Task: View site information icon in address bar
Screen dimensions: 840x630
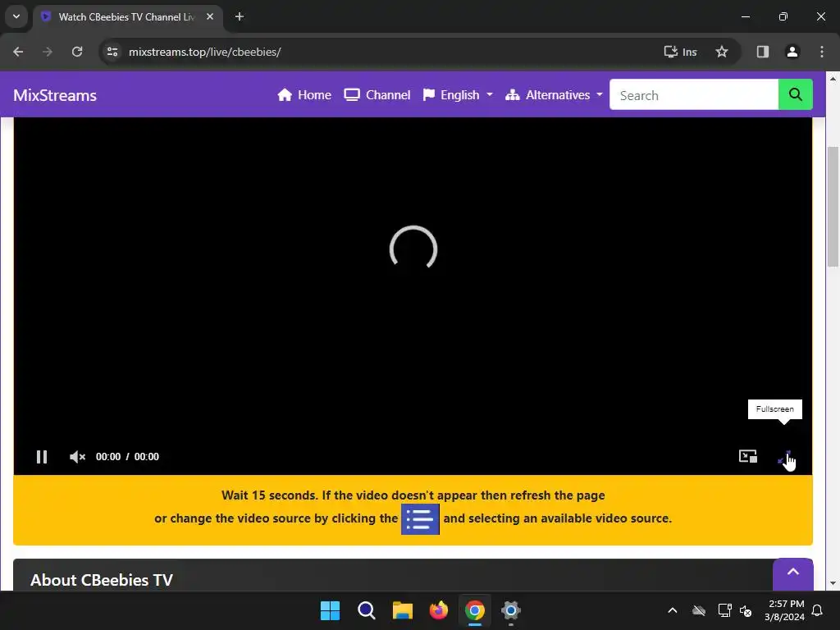Action: 112,52
